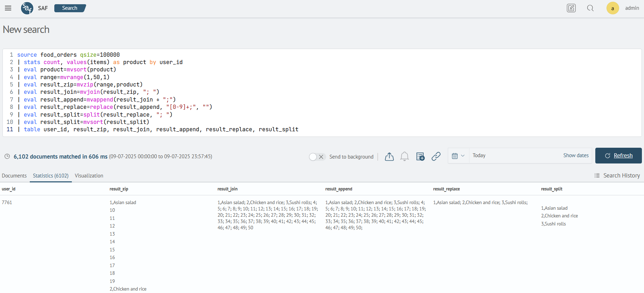Click the magnifier search icon in header
The width and height of the screenshot is (644, 293).
590,8
